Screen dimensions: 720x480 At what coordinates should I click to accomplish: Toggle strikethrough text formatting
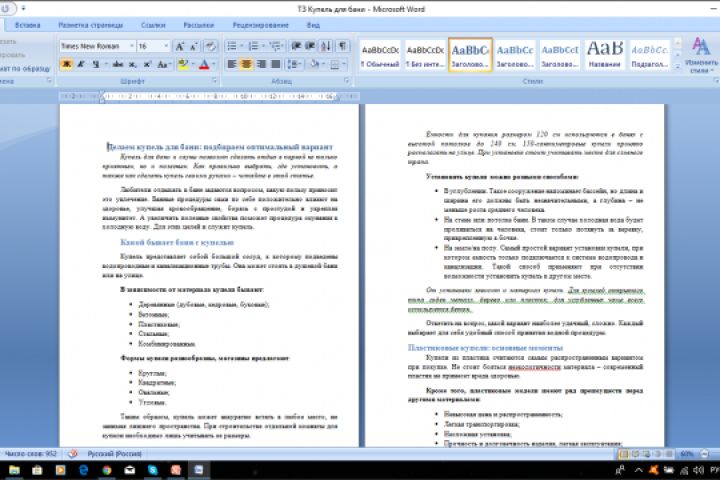[x=118, y=64]
